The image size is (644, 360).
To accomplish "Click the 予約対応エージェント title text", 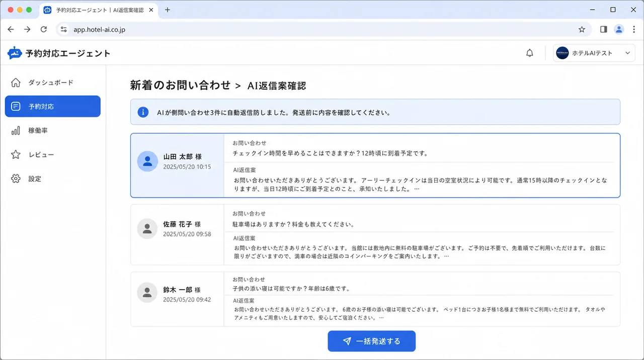I will pyautogui.click(x=68, y=53).
